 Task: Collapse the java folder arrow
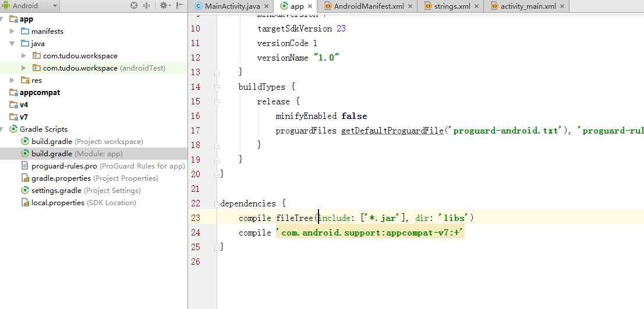pos(12,44)
